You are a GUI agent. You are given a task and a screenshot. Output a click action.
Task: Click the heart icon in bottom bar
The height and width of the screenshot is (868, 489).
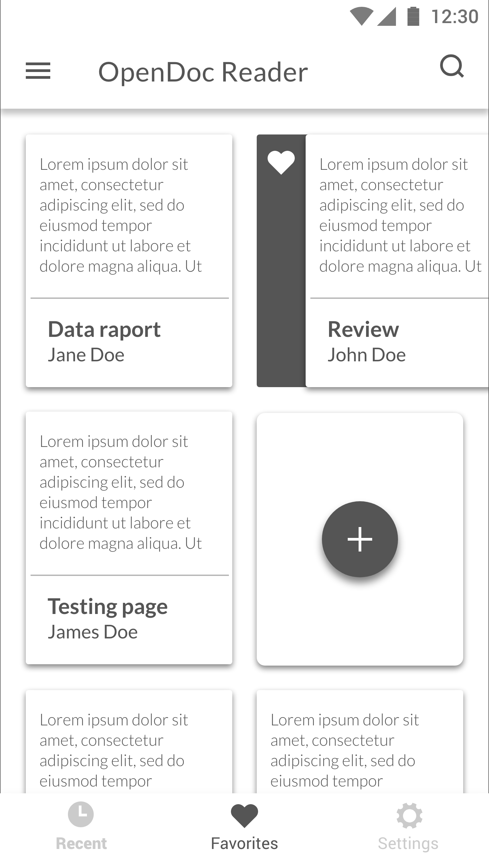[x=244, y=816]
